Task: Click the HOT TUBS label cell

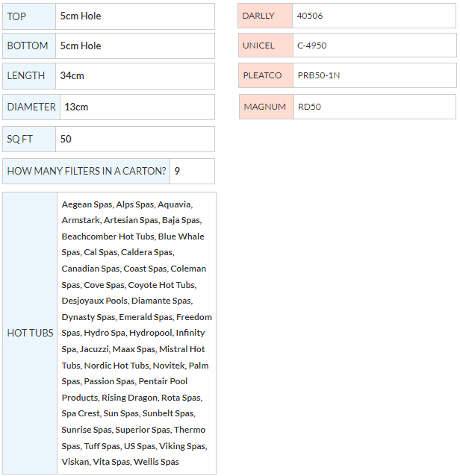Action: tap(30, 333)
